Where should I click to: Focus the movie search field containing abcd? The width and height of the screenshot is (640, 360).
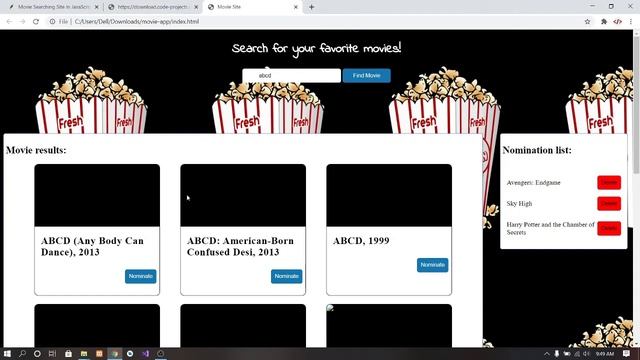point(291,76)
